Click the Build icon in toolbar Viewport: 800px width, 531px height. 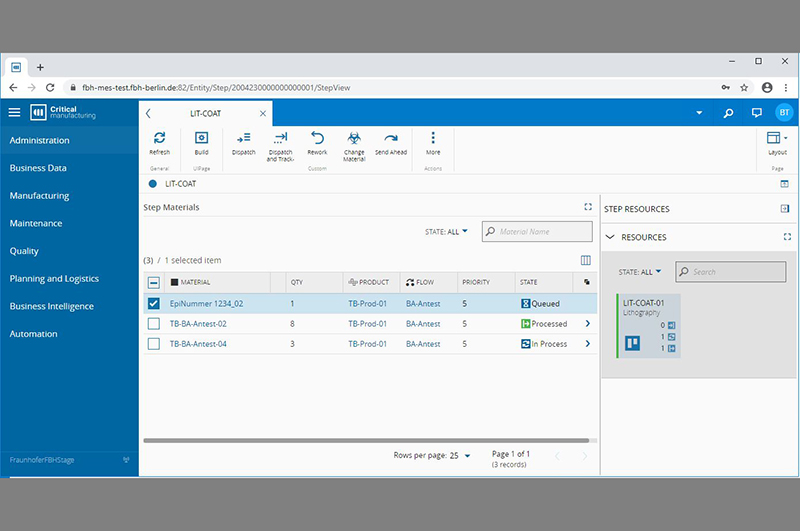click(x=201, y=139)
